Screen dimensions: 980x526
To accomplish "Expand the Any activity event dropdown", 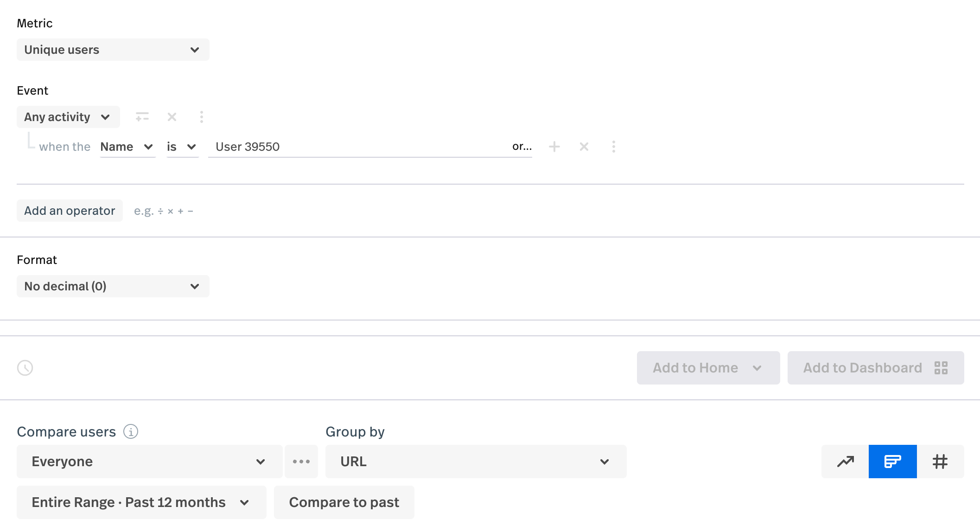I will 68,117.
